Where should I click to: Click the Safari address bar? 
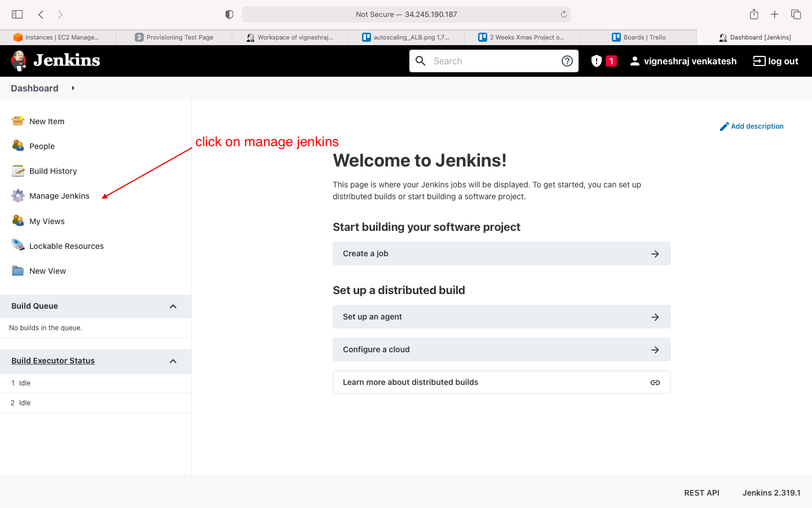[406, 14]
